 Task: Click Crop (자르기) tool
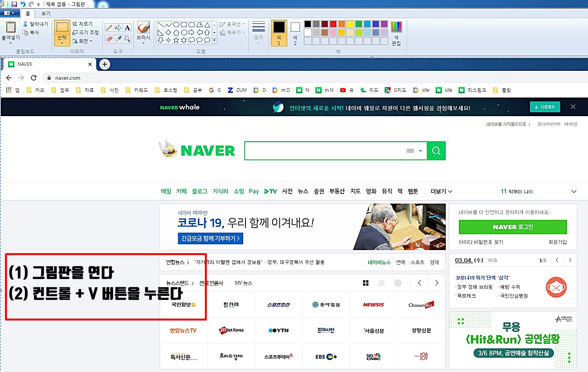coord(82,24)
